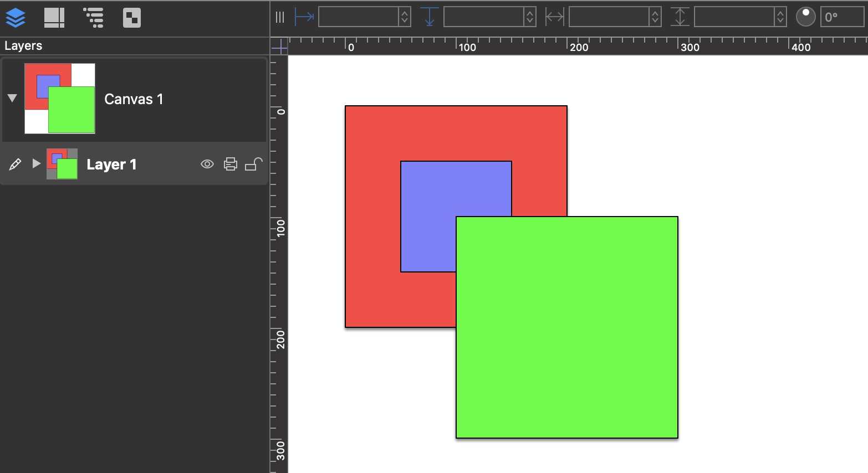Toggle Layer 1 visibility eye icon
Viewport: 868px width, 473px height.
point(207,164)
